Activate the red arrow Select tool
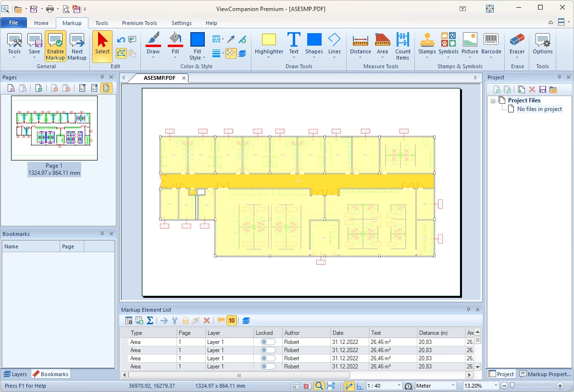 [x=102, y=47]
